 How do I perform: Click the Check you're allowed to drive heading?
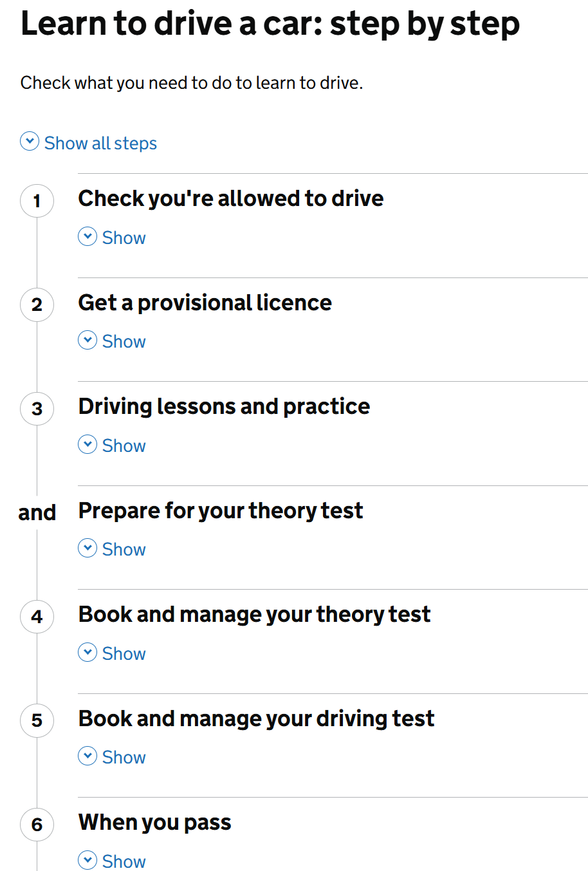[230, 198]
